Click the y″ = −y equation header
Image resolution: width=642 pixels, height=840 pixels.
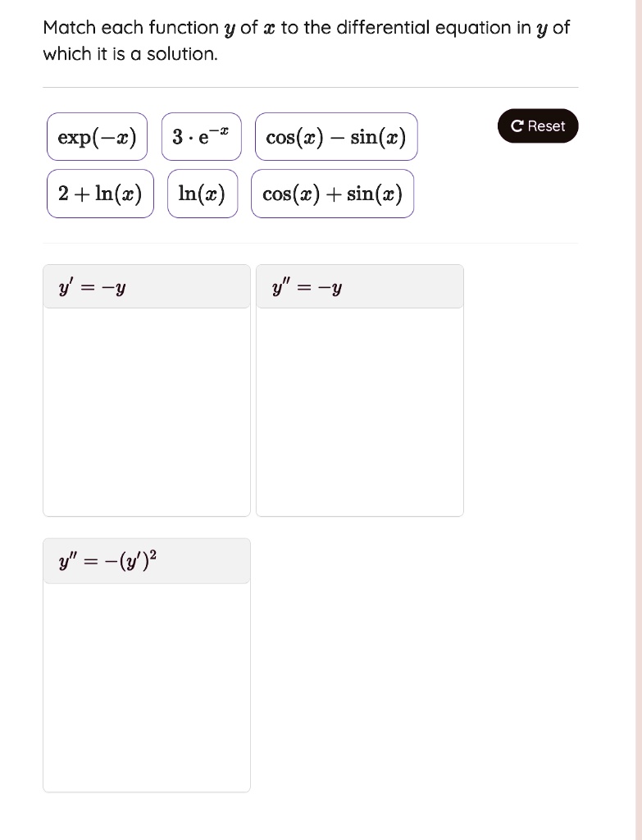coord(306,285)
